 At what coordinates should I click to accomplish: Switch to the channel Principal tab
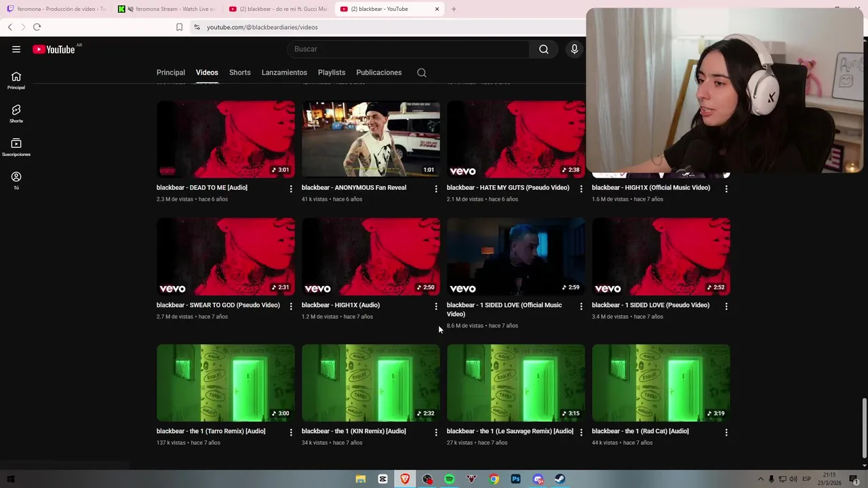(171, 73)
